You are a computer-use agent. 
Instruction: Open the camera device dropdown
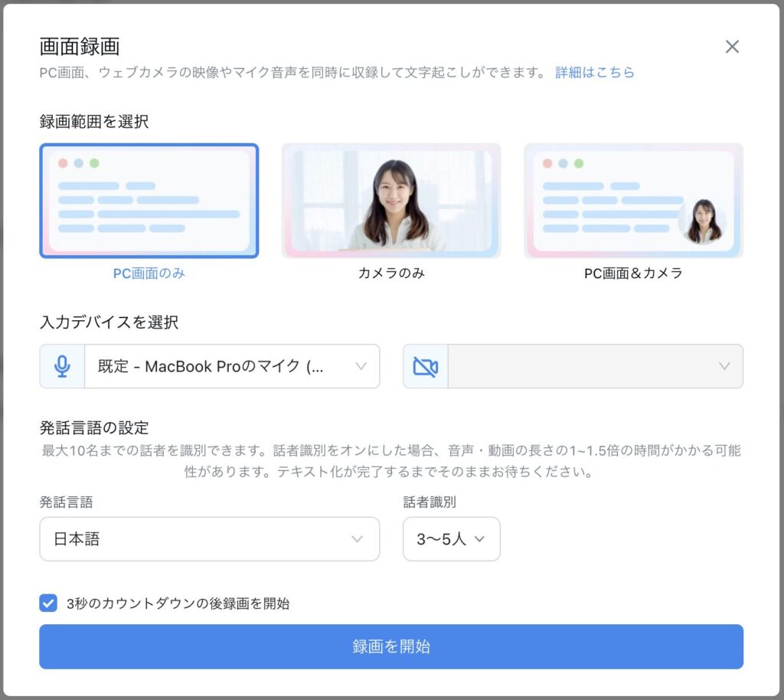tap(596, 366)
